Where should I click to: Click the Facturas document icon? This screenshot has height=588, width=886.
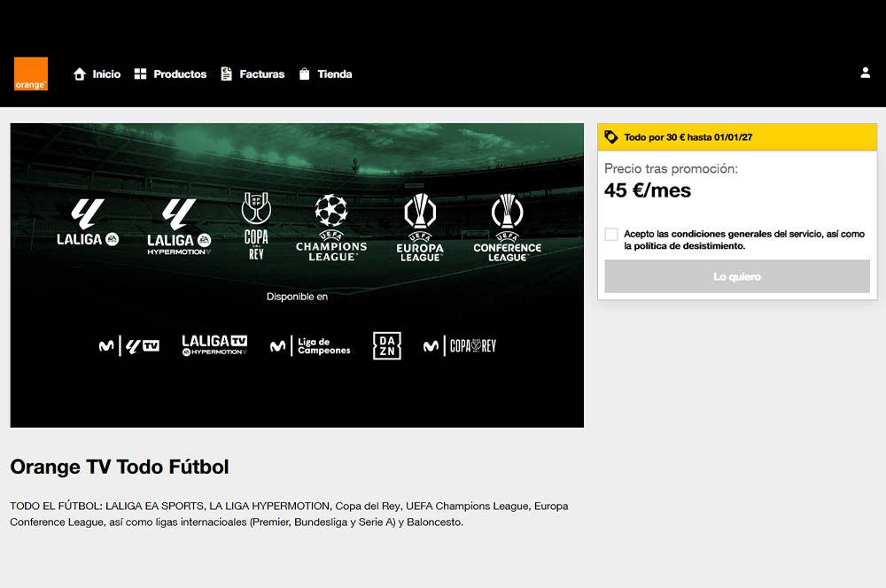click(227, 74)
